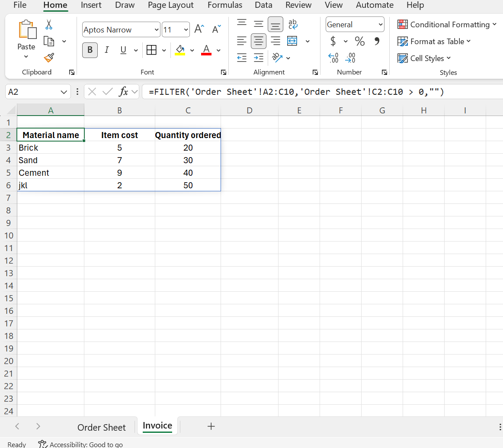Click the Select All corner triangle
The height and width of the screenshot is (448, 503).
pyautogui.click(x=11, y=110)
